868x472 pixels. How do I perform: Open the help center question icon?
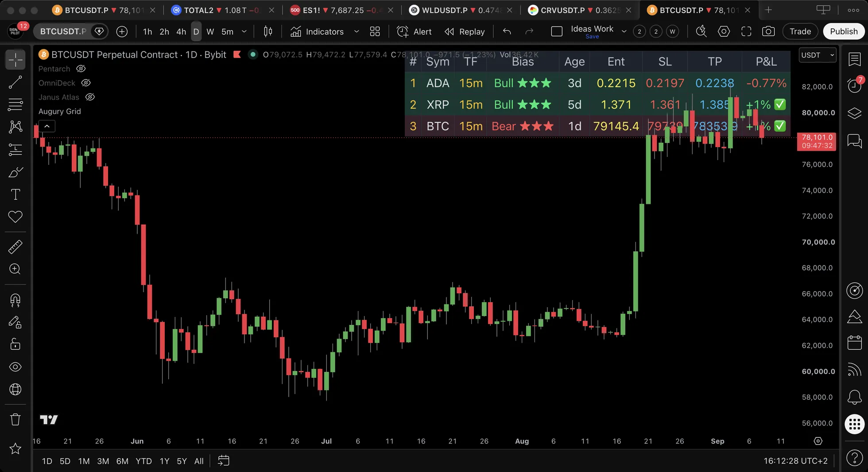click(854, 457)
